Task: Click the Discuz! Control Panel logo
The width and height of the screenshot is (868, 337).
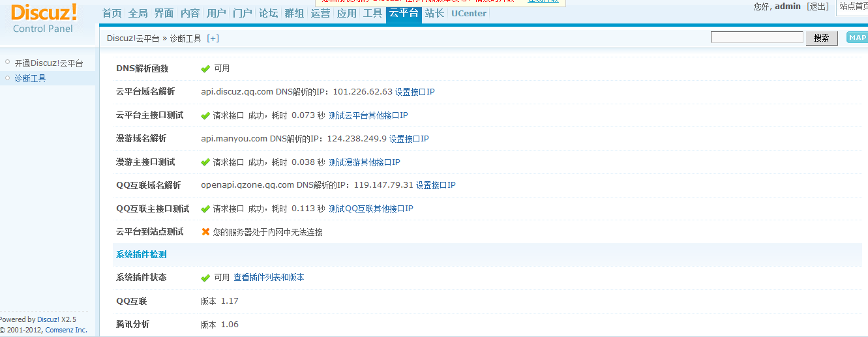Action: pos(44,18)
